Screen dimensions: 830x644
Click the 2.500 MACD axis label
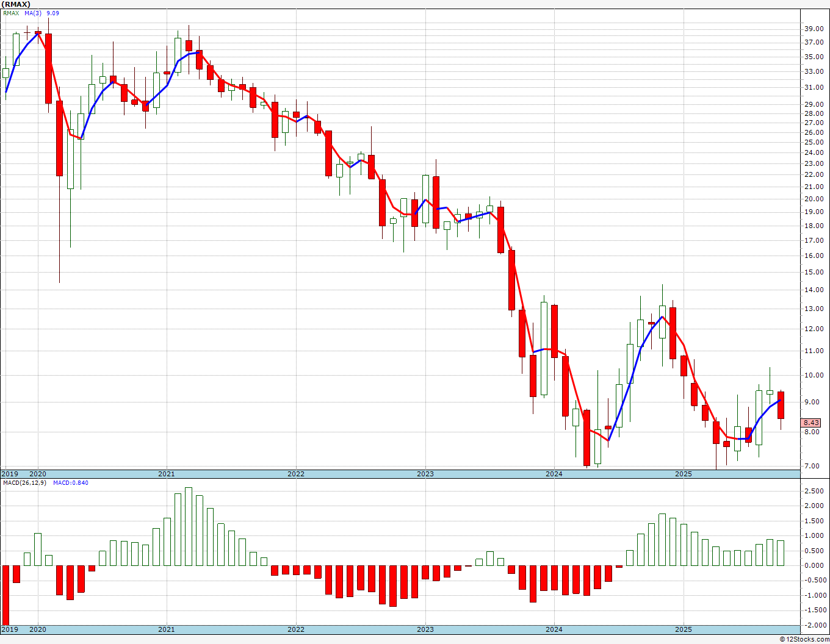[814, 492]
